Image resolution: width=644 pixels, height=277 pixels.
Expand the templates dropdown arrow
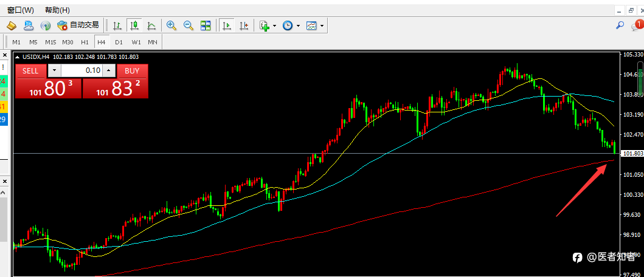(322, 26)
